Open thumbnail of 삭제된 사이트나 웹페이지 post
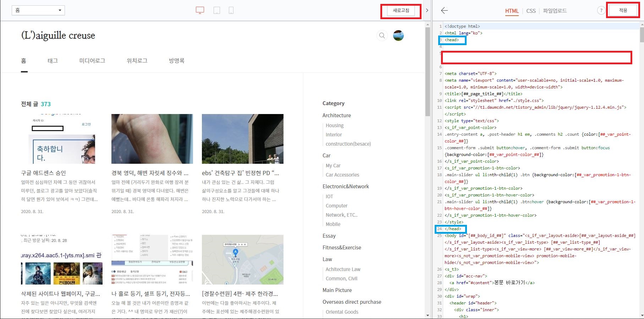This screenshot has width=644, height=319. [62, 260]
